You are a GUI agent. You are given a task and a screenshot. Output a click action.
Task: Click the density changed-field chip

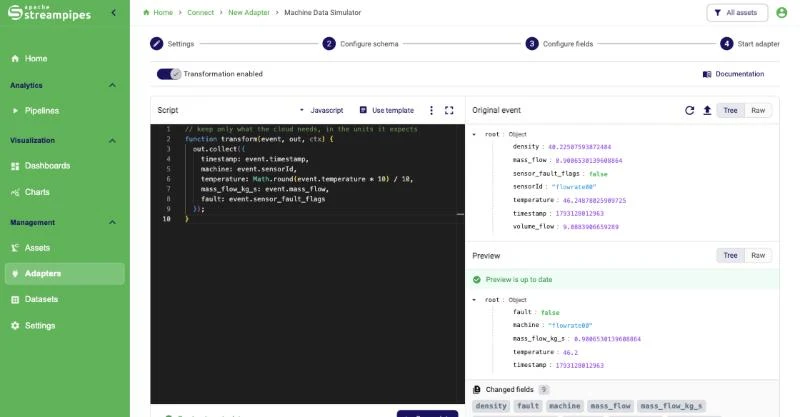tap(491, 406)
